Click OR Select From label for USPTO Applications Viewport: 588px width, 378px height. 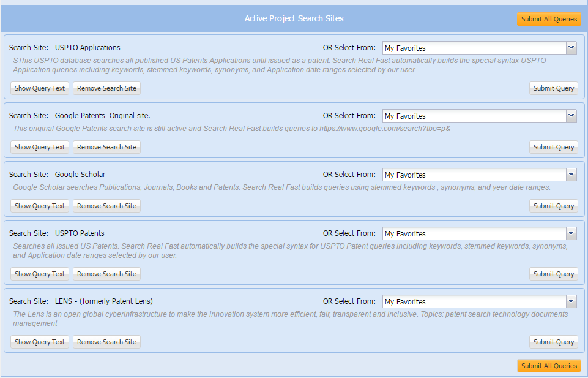(349, 48)
